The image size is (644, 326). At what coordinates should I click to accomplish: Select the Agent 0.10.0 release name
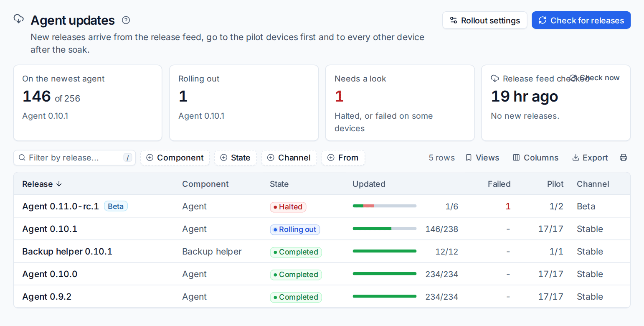50,274
